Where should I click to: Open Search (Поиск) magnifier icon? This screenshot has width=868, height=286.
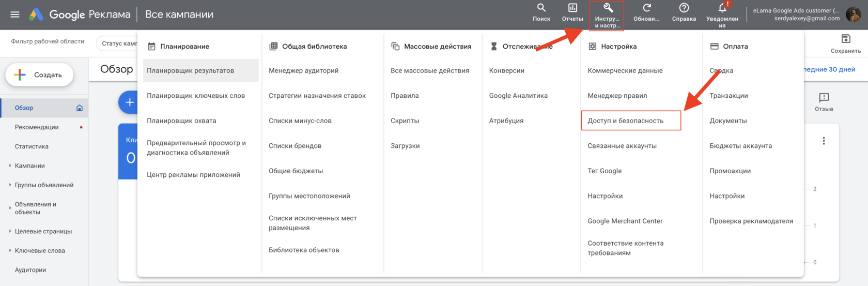pos(541,8)
